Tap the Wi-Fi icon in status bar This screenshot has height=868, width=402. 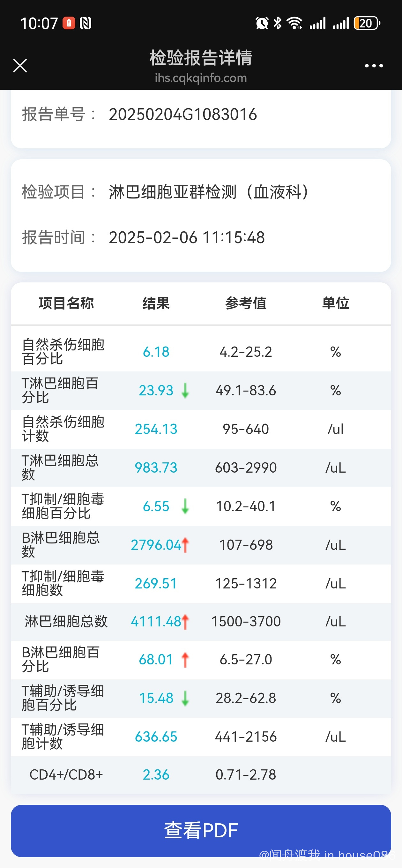tap(294, 23)
